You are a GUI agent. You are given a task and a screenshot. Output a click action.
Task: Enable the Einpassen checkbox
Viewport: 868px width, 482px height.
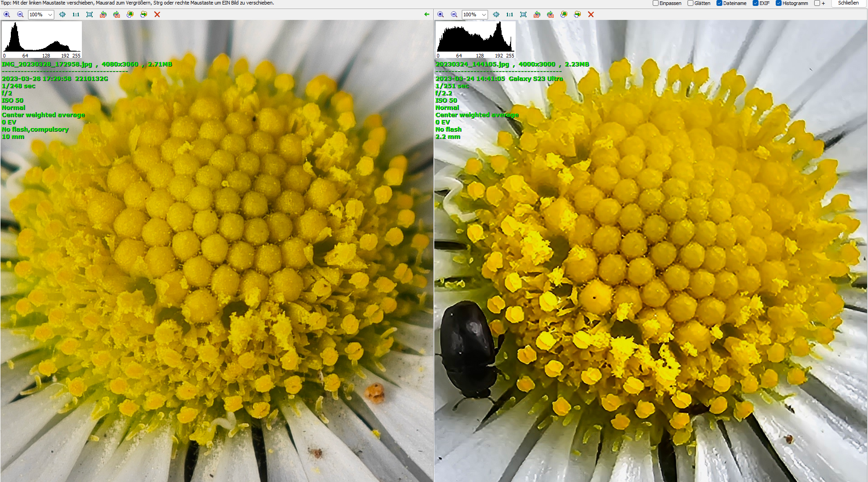pos(655,3)
